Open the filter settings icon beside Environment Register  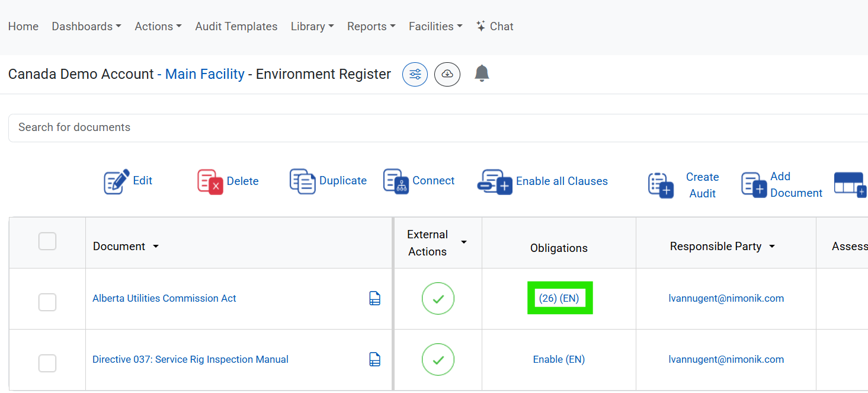point(415,75)
